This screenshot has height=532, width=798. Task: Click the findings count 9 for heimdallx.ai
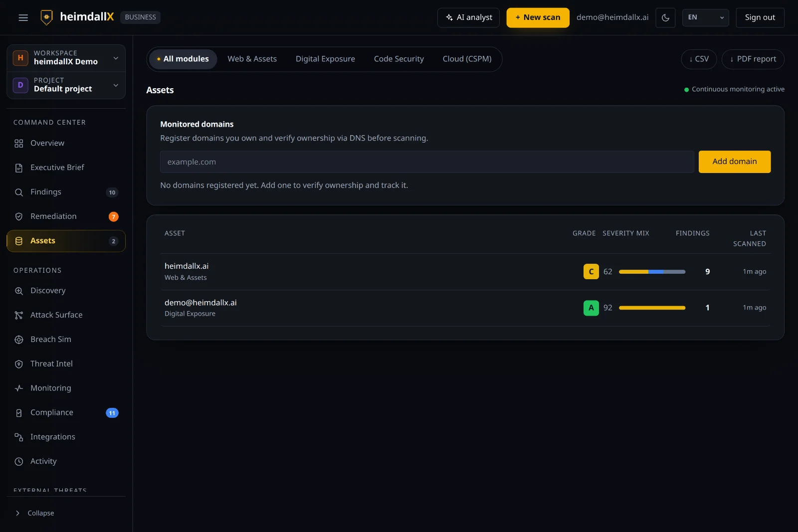[x=707, y=272]
